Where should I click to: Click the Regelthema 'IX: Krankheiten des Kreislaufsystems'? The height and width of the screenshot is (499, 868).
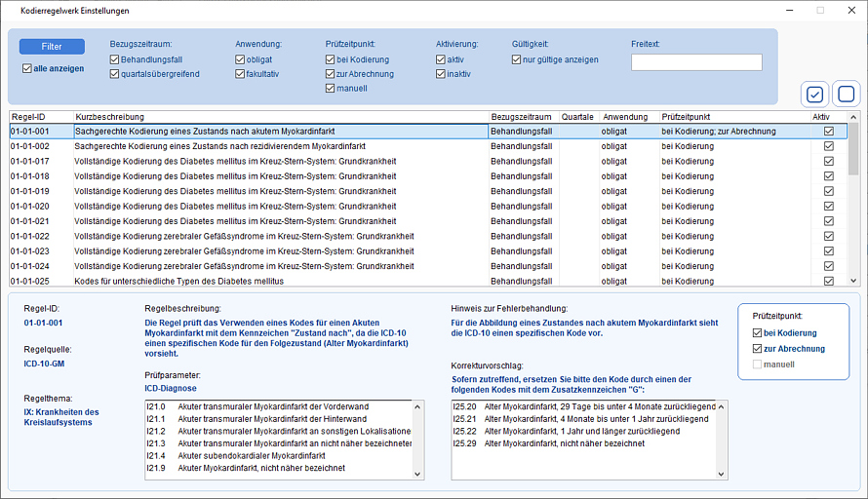coord(61,417)
